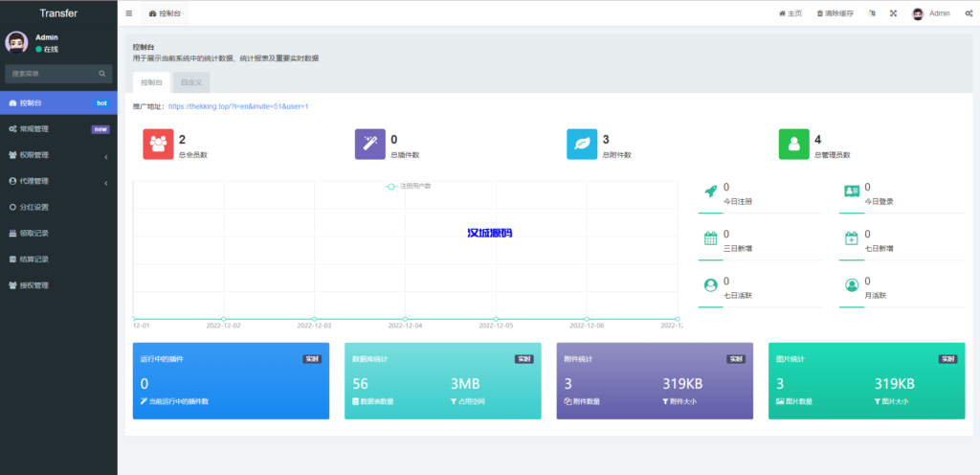
Task: Click the language switch icon in top bar
Action: coord(871,13)
